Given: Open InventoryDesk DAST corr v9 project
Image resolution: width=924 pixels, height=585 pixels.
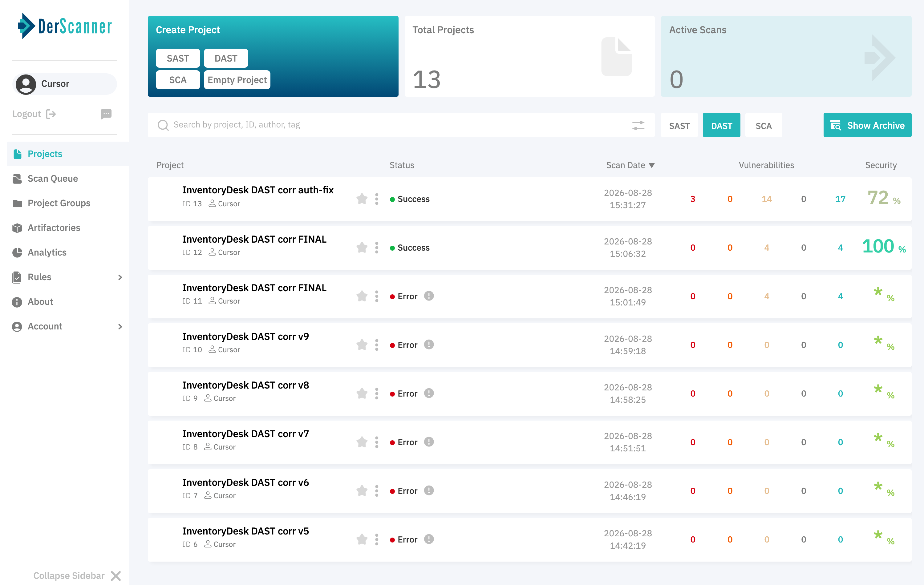Looking at the screenshot, I should click(x=245, y=337).
